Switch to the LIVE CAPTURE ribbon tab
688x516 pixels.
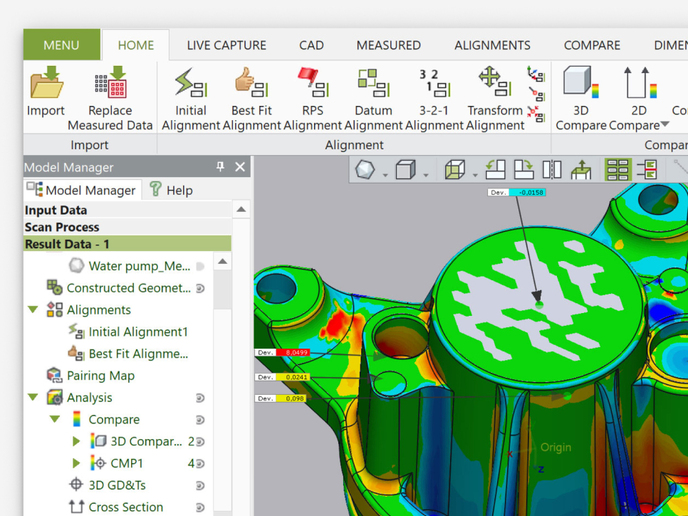pyautogui.click(x=226, y=45)
